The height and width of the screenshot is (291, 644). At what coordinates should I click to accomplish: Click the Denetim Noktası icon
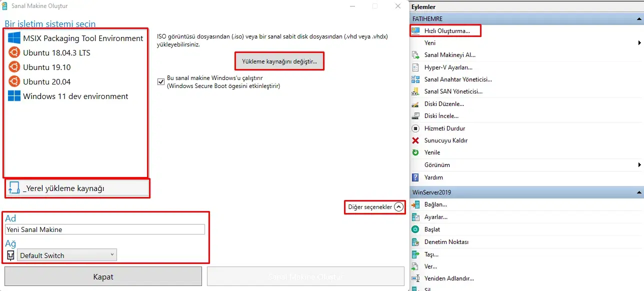pos(415,242)
